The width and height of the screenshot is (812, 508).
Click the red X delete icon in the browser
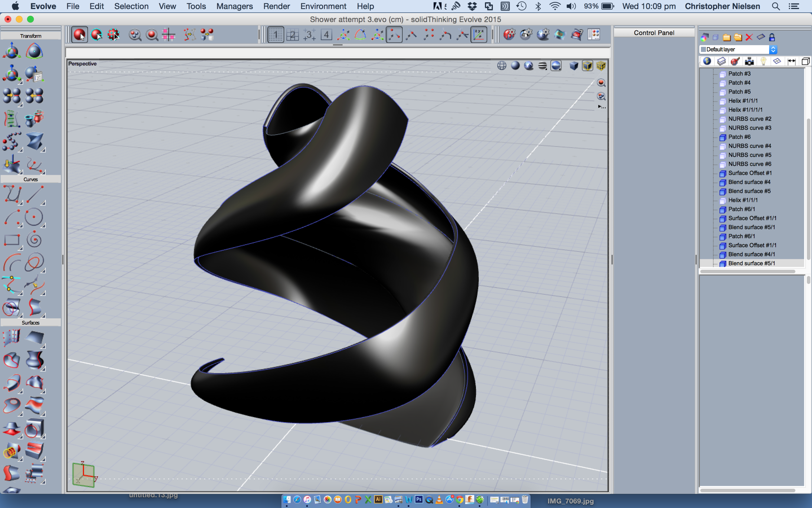(x=749, y=37)
